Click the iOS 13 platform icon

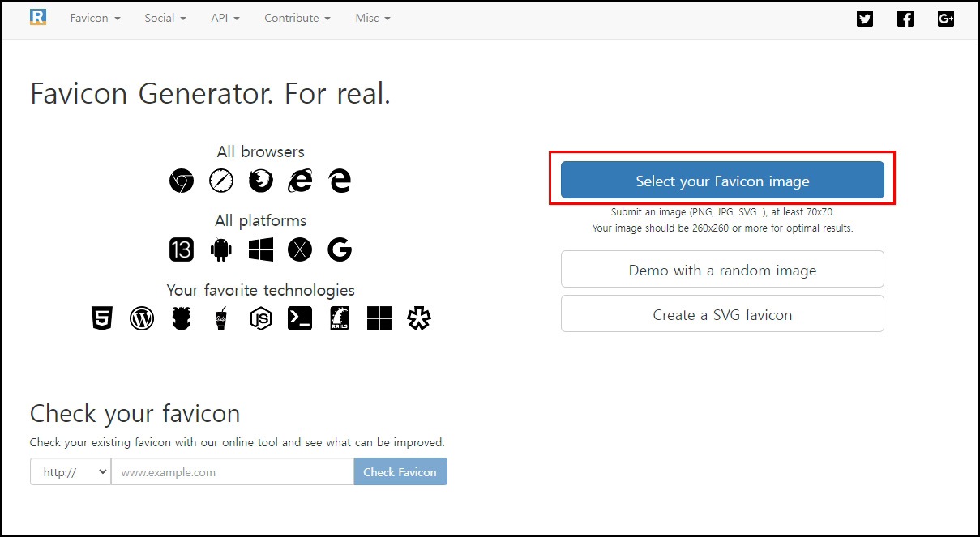(x=182, y=249)
